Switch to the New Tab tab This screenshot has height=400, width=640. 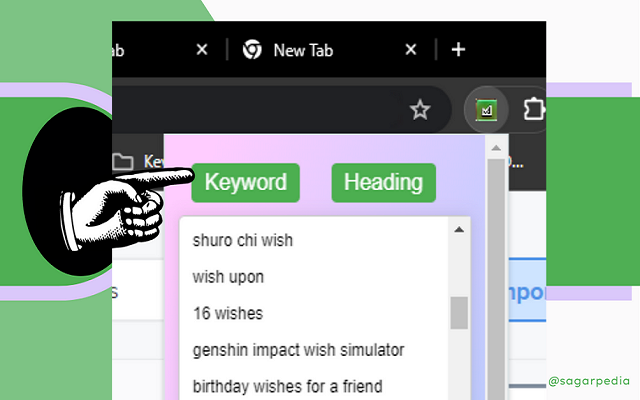pos(329,50)
